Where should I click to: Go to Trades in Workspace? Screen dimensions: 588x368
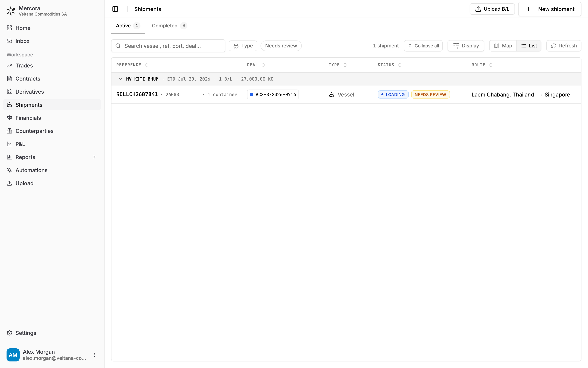point(52,65)
